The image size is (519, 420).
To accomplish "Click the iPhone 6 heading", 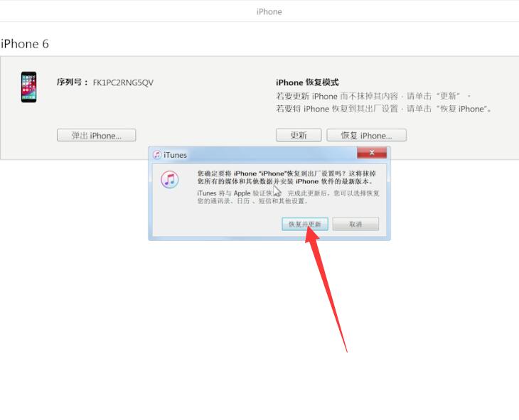I will [25, 44].
